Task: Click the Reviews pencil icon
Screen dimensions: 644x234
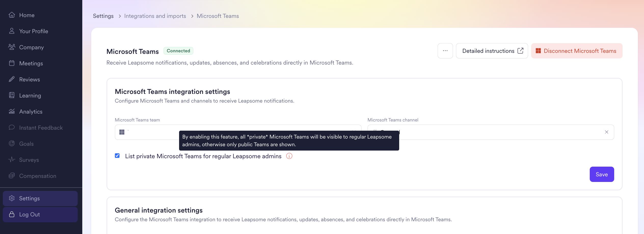Action: coord(12,79)
